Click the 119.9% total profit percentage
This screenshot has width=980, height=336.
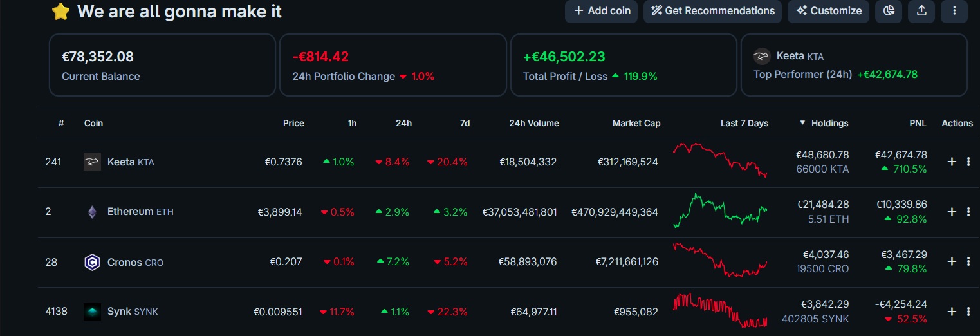640,76
